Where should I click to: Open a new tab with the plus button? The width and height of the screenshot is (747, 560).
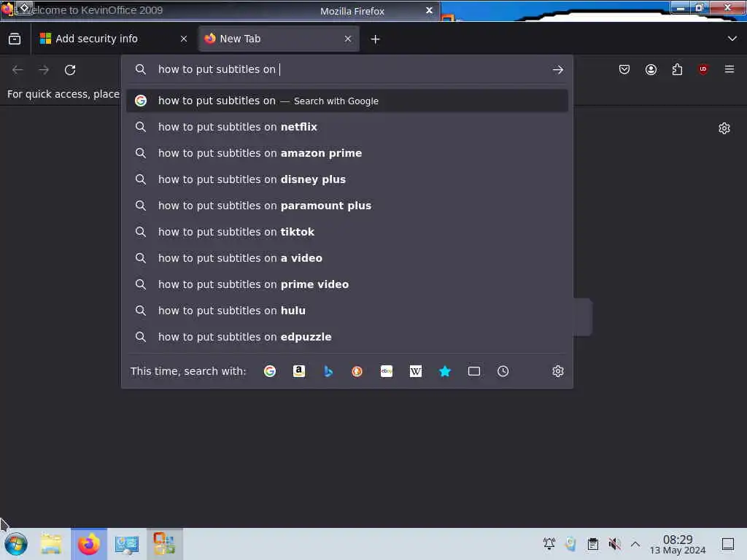click(376, 39)
